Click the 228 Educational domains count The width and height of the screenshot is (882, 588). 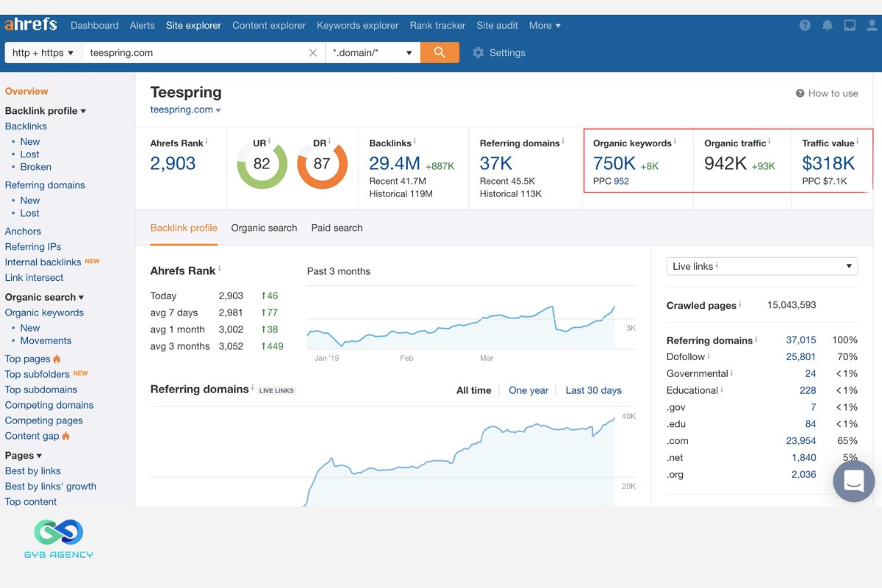(x=808, y=390)
